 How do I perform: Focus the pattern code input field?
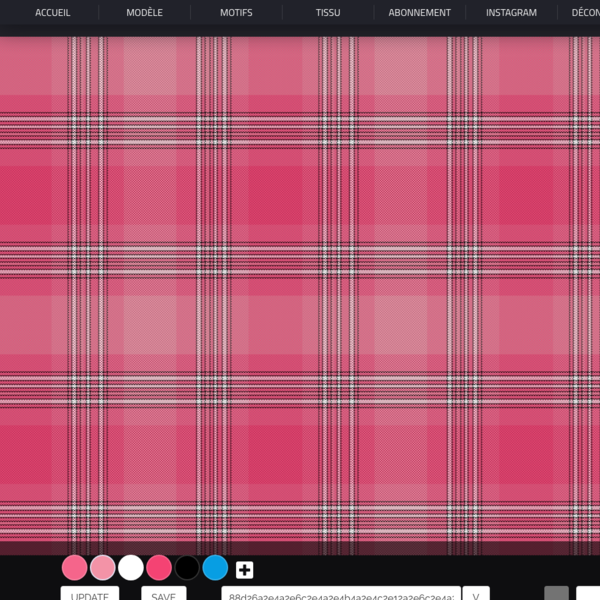click(341, 593)
